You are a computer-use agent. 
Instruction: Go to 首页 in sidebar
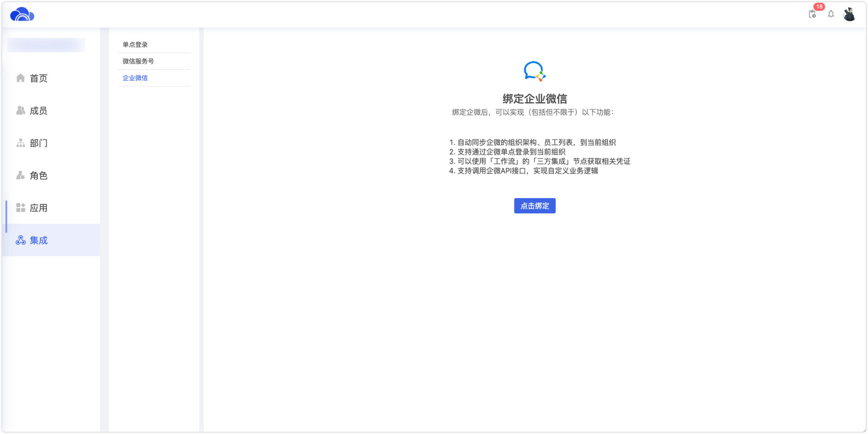point(51,78)
